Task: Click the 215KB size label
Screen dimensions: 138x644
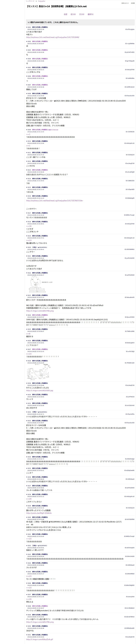Action: 133,3
